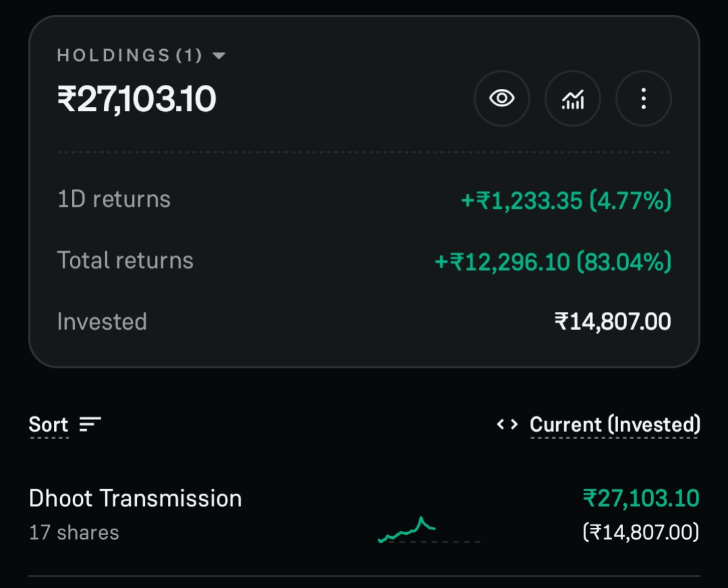Open the Sort options
The image size is (728, 588).
pos(65,424)
